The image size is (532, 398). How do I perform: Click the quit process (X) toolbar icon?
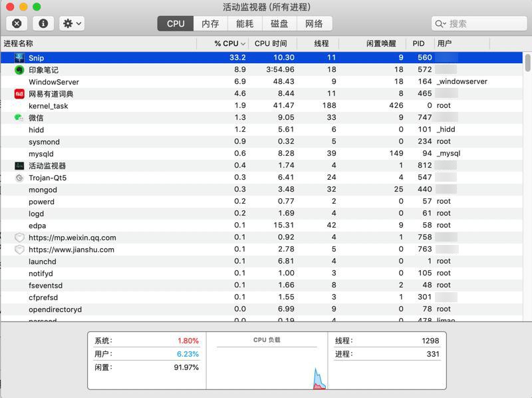17,23
